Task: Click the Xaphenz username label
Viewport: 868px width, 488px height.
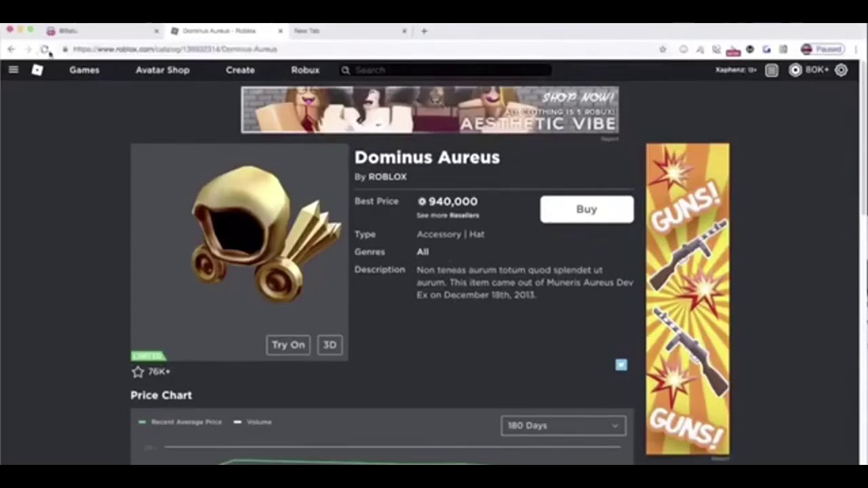Action: click(736, 70)
